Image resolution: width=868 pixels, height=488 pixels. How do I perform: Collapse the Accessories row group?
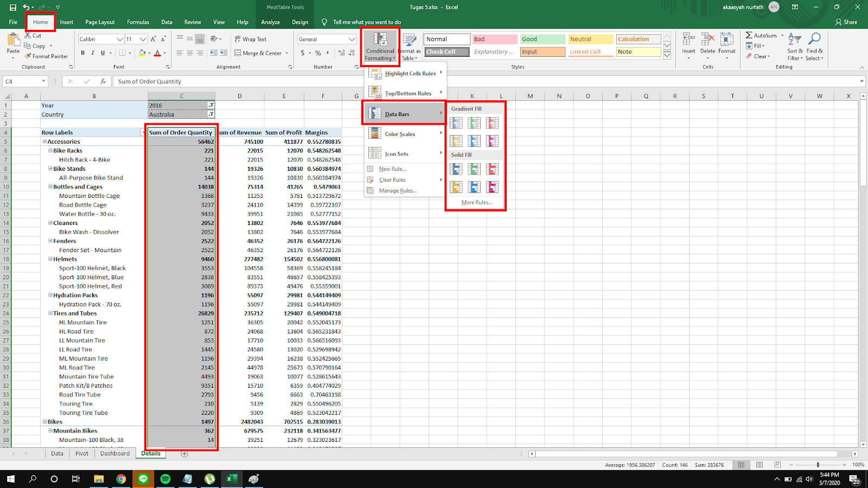[45, 142]
